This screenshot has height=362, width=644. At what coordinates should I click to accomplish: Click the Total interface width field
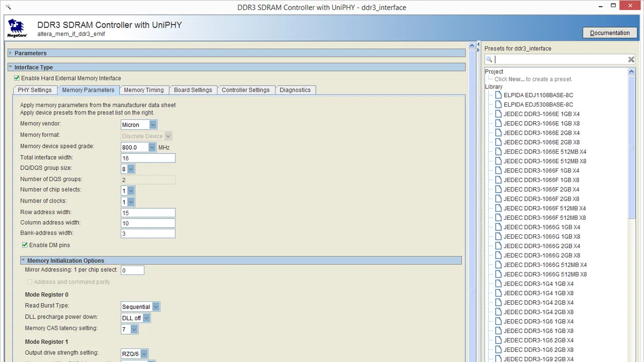click(148, 158)
